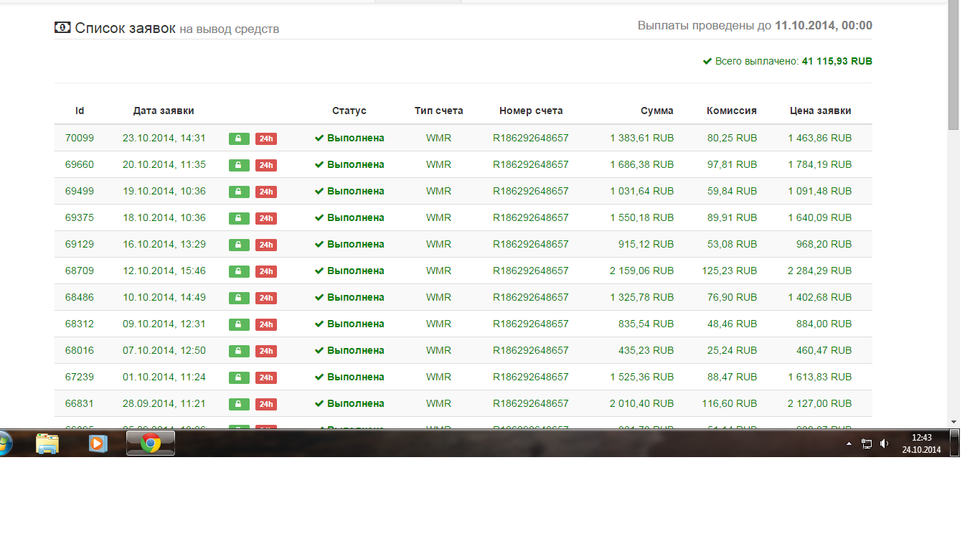Click the red 24h badge for request 69129
The image size is (980, 554).
pos(266,245)
